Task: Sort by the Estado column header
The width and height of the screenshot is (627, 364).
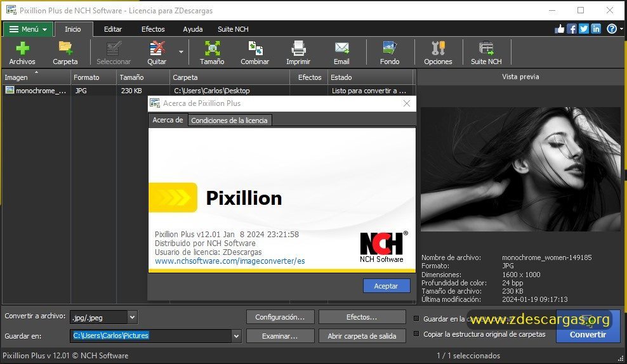Action: point(370,77)
